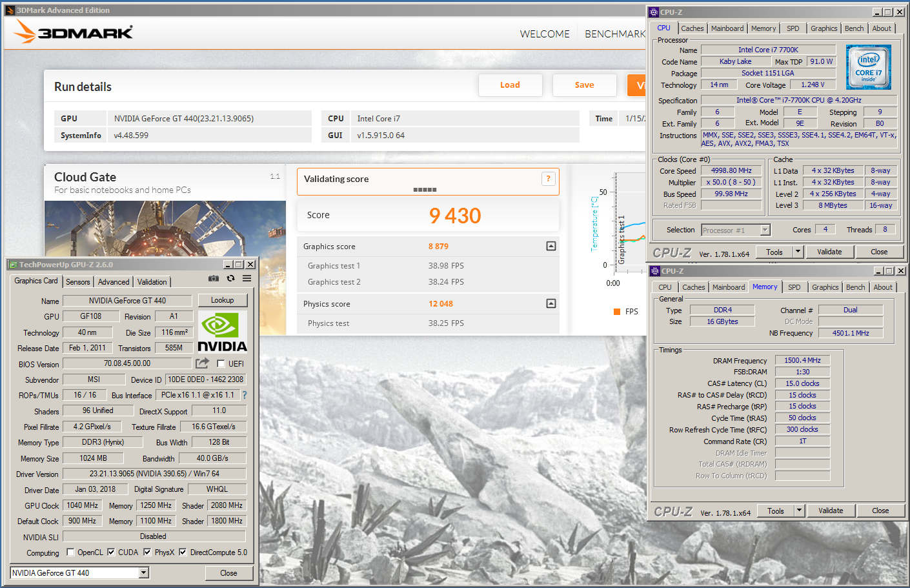This screenshot has height=588, width=910.
Task: Click the Graphics score value 8 879
Action: [x=438, y=246]
